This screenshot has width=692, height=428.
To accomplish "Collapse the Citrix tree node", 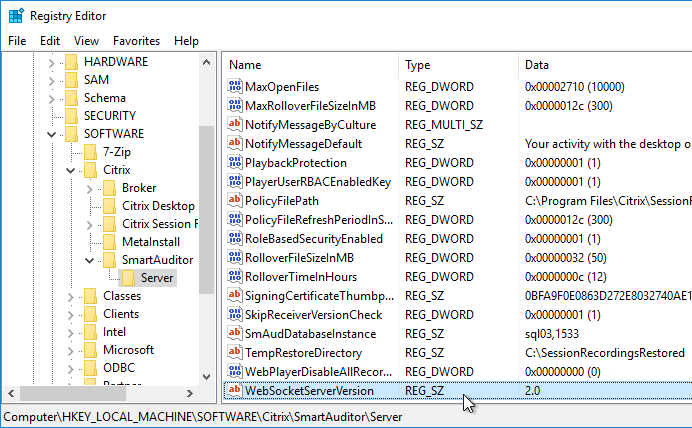I will (71, 170).
